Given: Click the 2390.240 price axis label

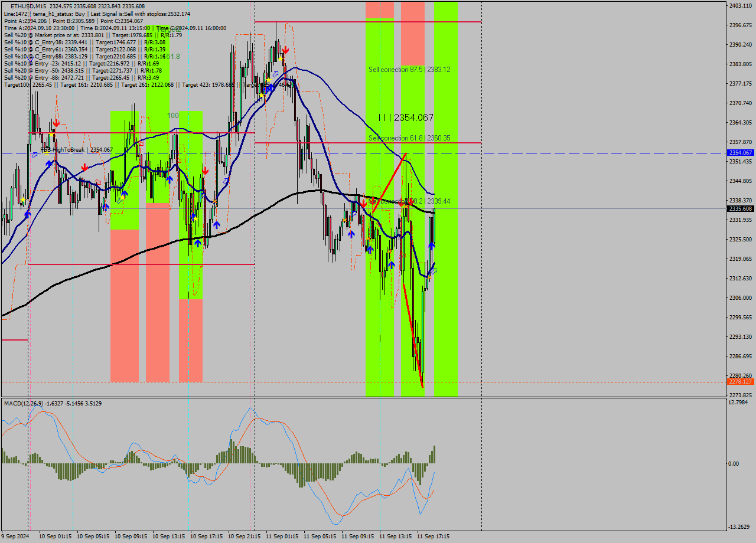Looking at the screenshot, I should 741,44.
